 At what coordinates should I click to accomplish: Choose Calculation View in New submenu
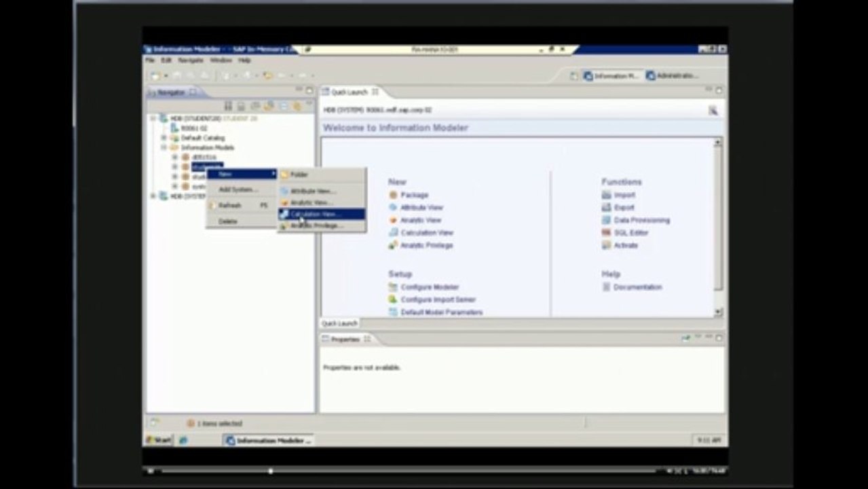pos(322,214)
